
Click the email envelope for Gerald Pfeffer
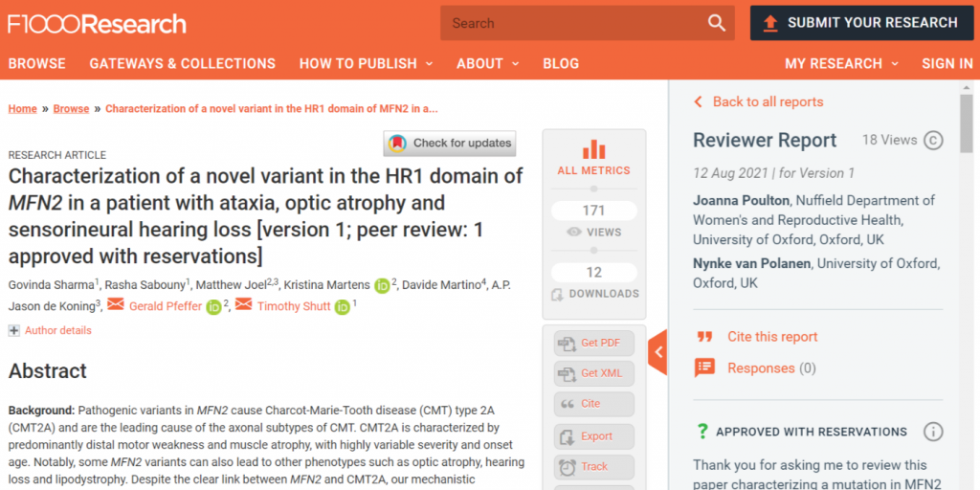[116, 305]
